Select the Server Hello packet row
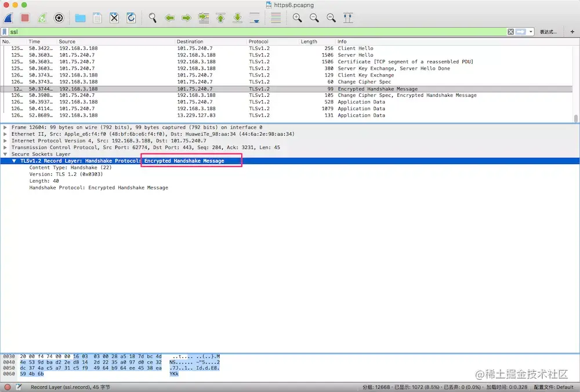Image resolution: width=580 pixels, height=392 pixels. (287, 55)
